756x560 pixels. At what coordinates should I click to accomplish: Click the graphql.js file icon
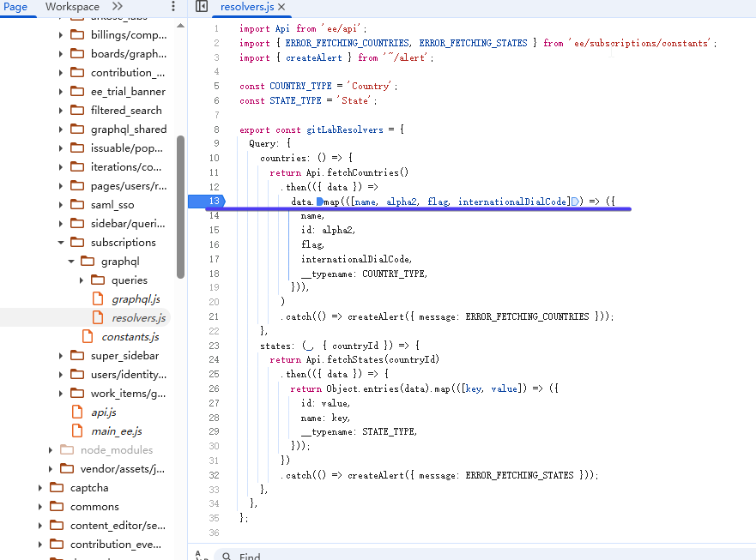pyautogui.click(x=98, y=298)
